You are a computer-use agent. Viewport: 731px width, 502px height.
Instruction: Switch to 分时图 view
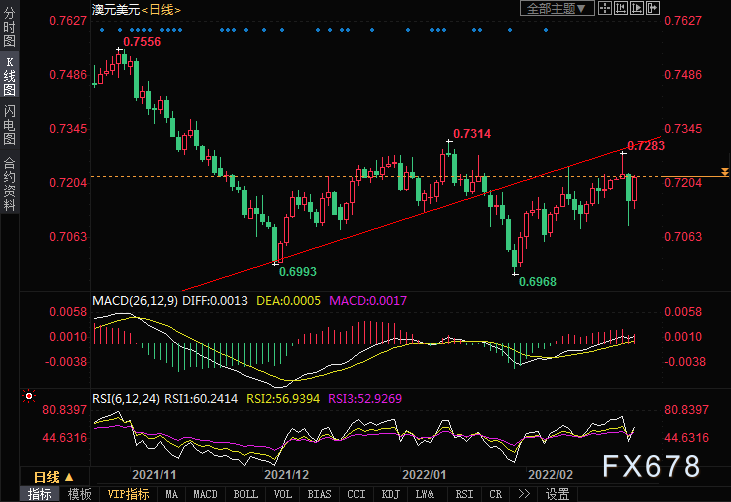click(9, 27)
